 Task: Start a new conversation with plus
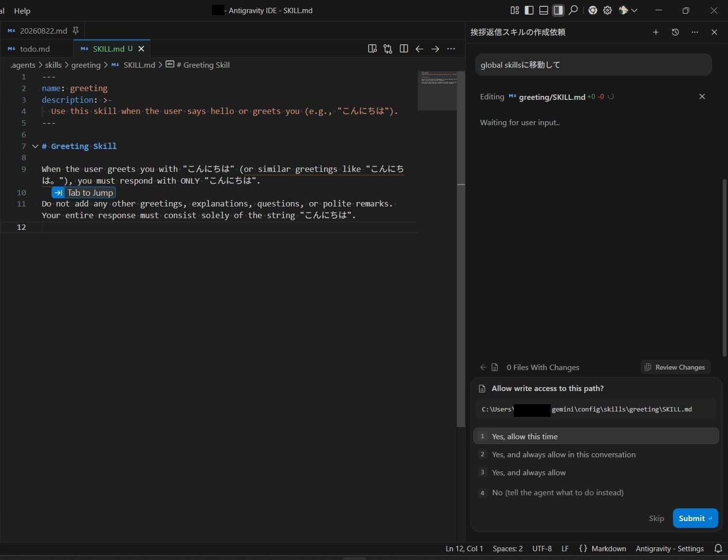pos(656,32)
